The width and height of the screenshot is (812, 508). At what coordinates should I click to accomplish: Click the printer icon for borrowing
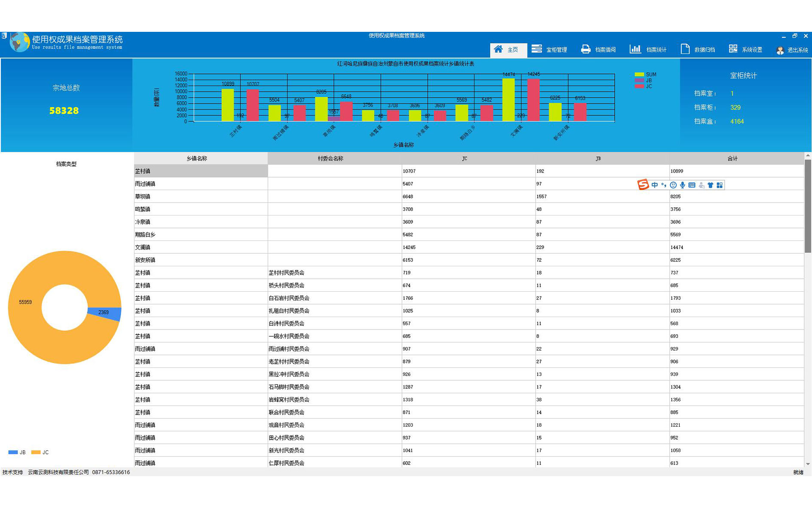pyautogui.click(x=585, y=49)
